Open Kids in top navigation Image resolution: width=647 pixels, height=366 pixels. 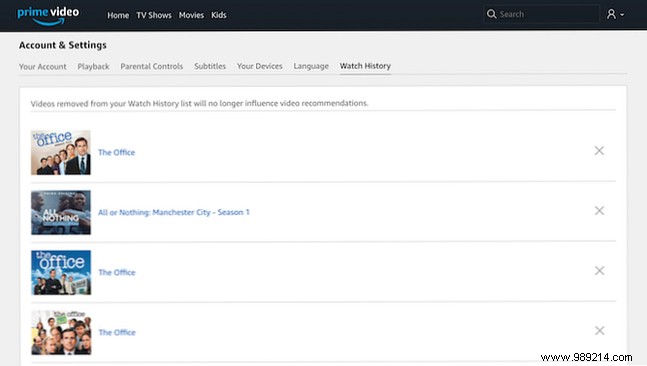click(219, 15)
